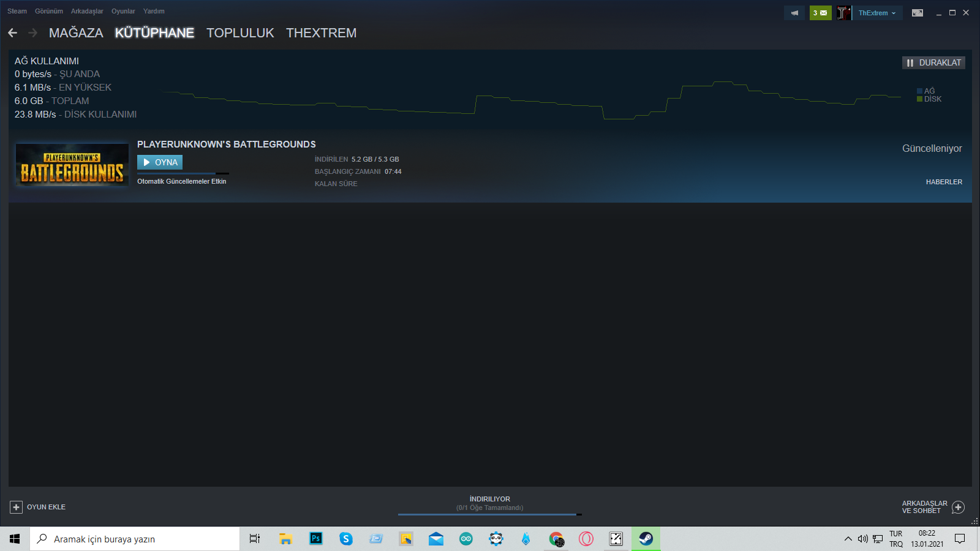Select the PUBG Battlegrounds game thumbnail
The height and width of the screenshot is (551, 980).
[72, 165]
